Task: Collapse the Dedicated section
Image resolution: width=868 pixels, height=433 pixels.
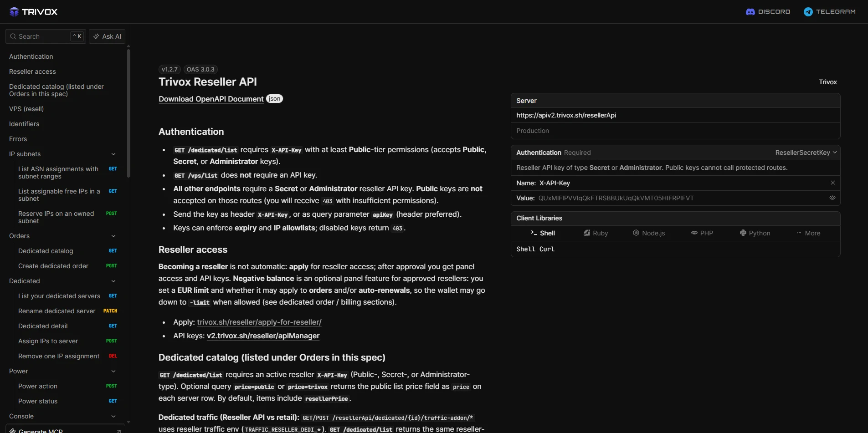Action: point(113,281)
